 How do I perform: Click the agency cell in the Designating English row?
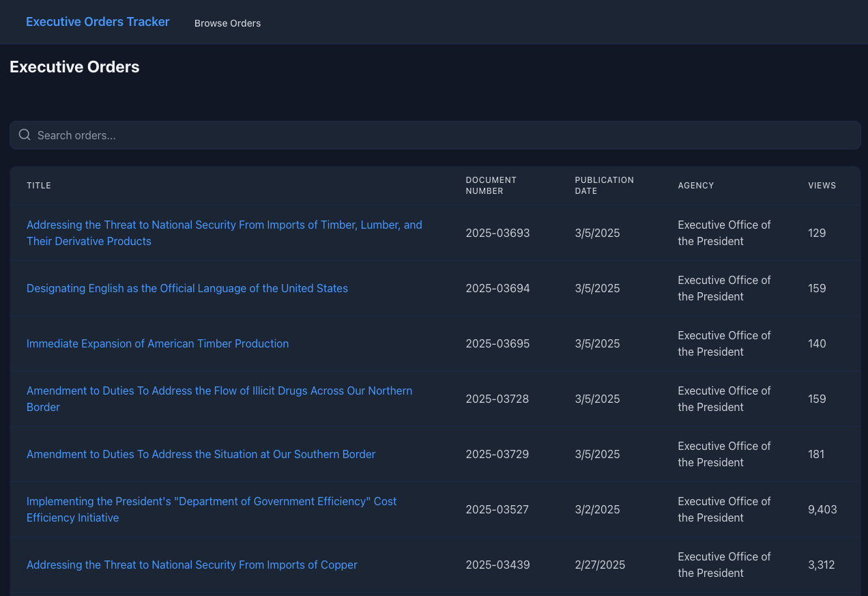point(725,288)
